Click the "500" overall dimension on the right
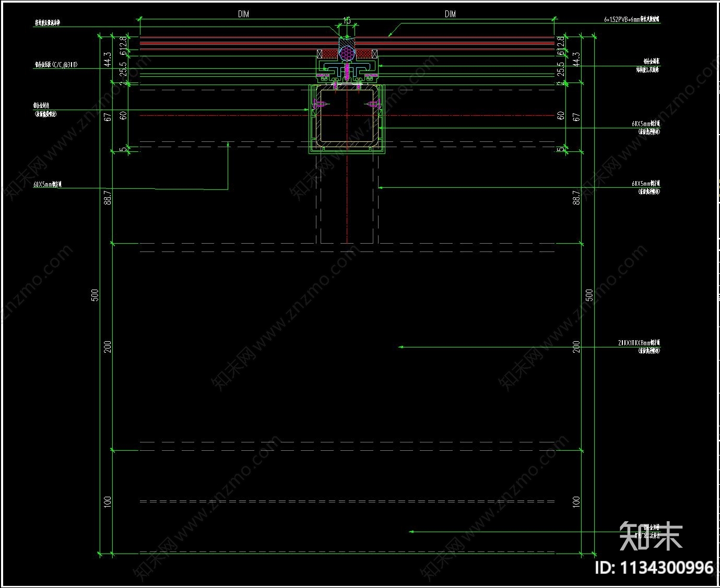 coord(589,295)
